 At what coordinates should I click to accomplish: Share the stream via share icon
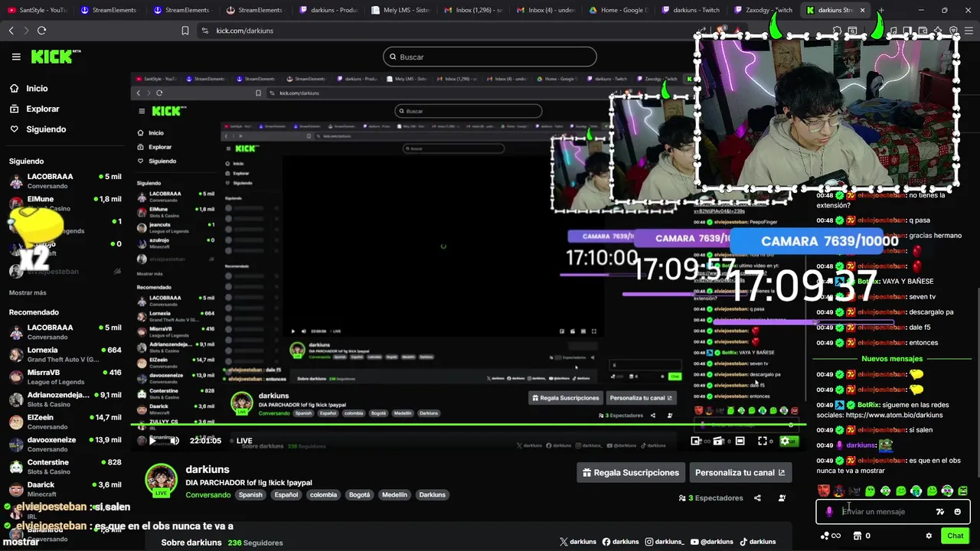[x=757, y=498]
